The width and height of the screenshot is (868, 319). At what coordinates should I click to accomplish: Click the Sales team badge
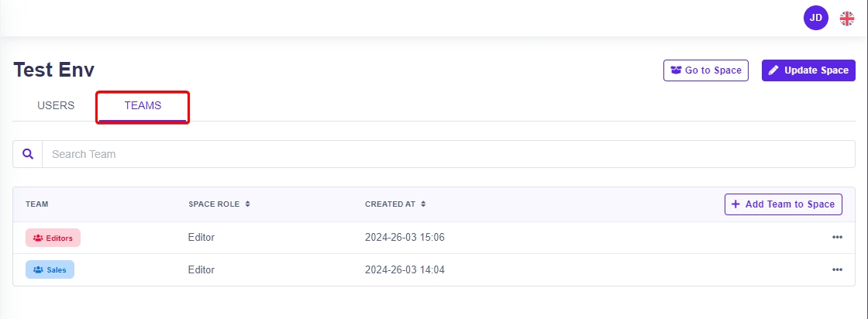coord(50,270)
